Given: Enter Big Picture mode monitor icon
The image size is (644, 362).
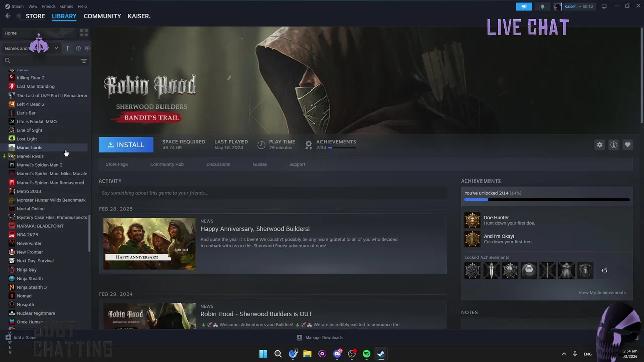Looking at the screenshot, I should tap(604, 6).
